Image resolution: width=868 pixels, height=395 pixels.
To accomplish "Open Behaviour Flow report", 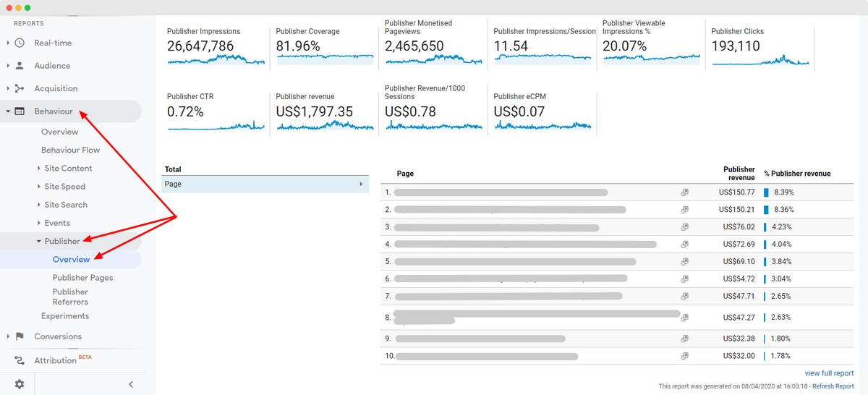I will coord(71,150).
